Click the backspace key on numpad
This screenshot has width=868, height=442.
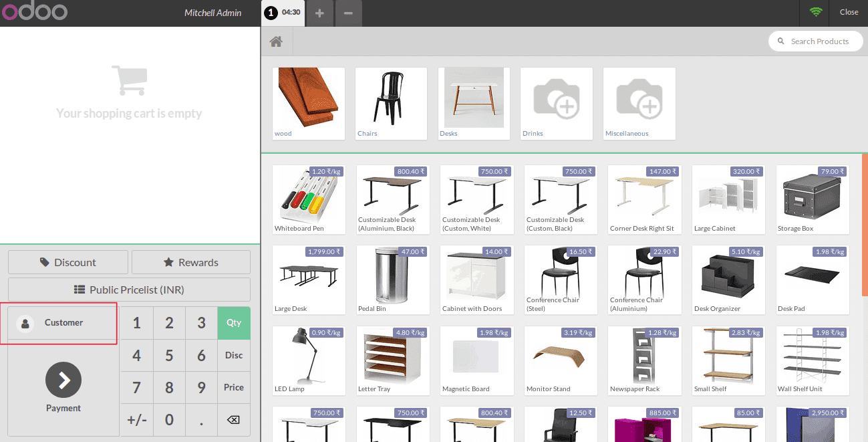click(x=233, y=420)
